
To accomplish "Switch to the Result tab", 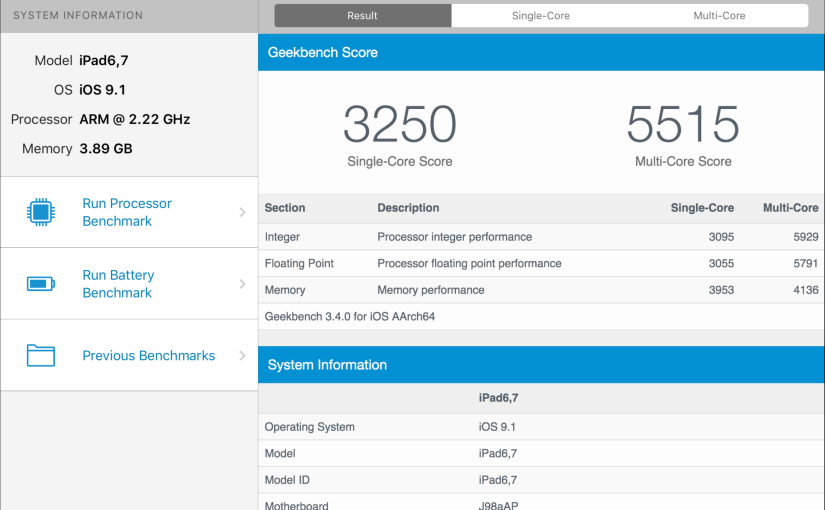I will [x=362, y=16].
